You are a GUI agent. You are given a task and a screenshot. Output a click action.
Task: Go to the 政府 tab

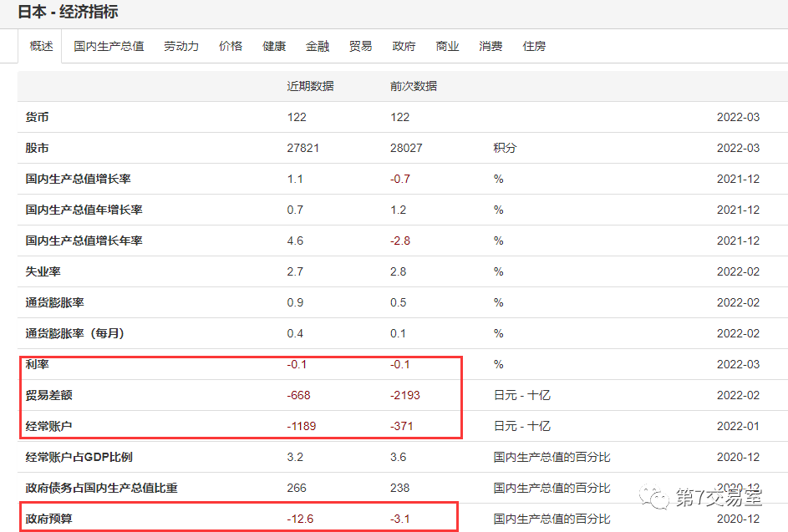[404, 46]
